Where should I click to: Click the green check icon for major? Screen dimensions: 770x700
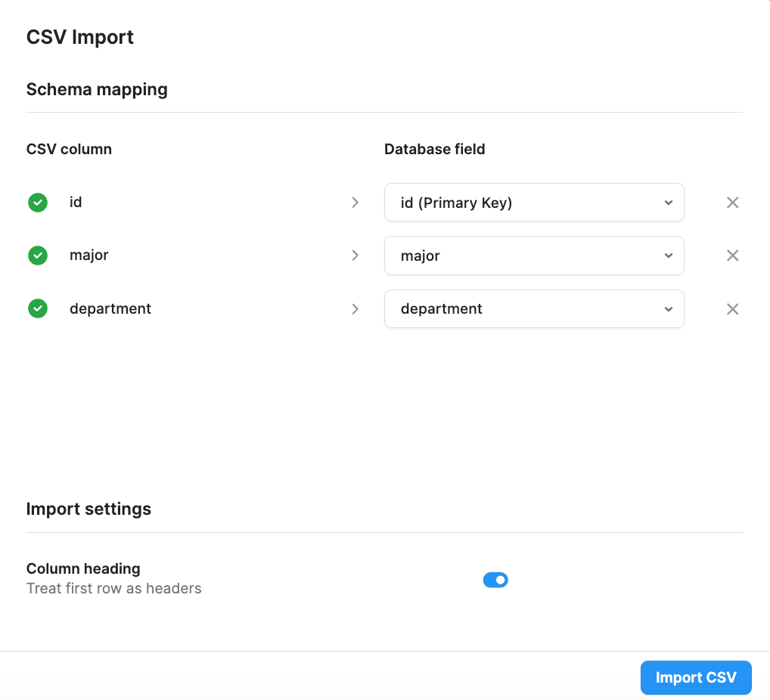point(38,256)
